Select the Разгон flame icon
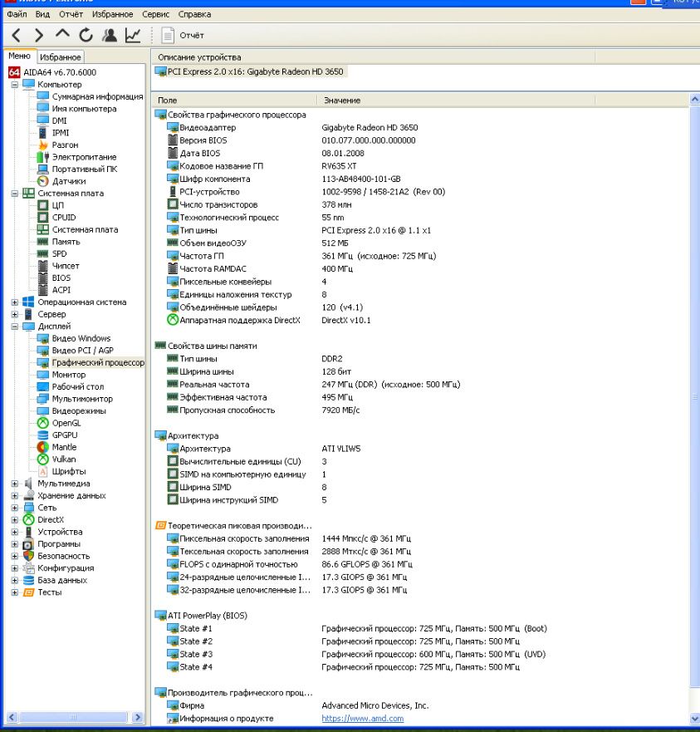 coord(43,145)
